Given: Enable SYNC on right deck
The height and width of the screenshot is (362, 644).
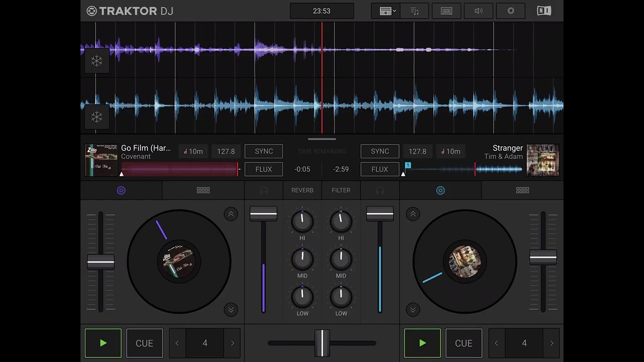Looking at the screenshot, I should [380, 151].
